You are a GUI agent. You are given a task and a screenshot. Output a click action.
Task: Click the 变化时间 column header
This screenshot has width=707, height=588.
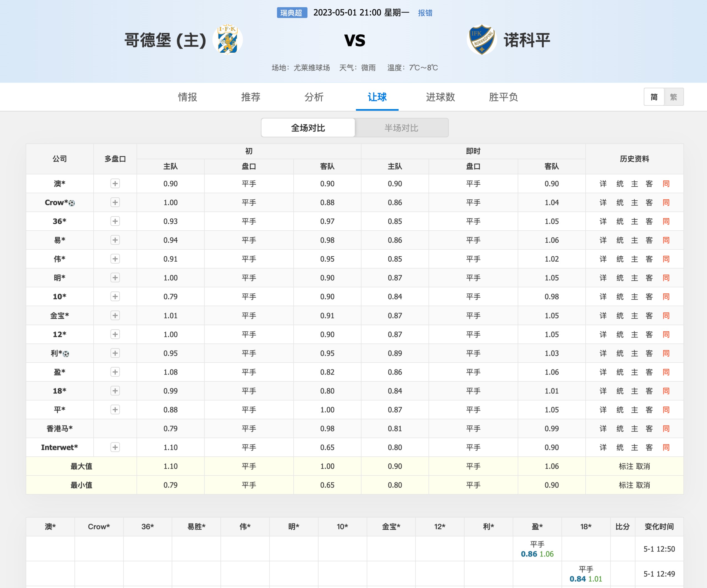point(659,527)
